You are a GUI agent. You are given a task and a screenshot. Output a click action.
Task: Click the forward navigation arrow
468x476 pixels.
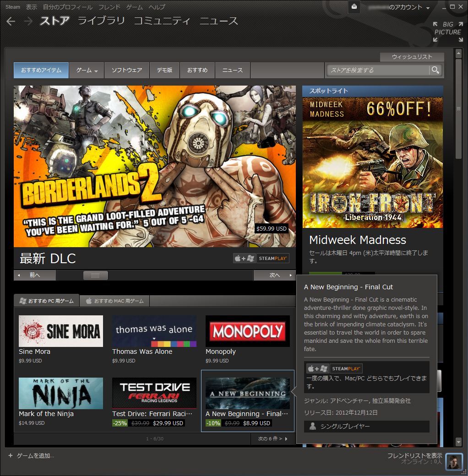pyautogui.click(x=28, y=21)
